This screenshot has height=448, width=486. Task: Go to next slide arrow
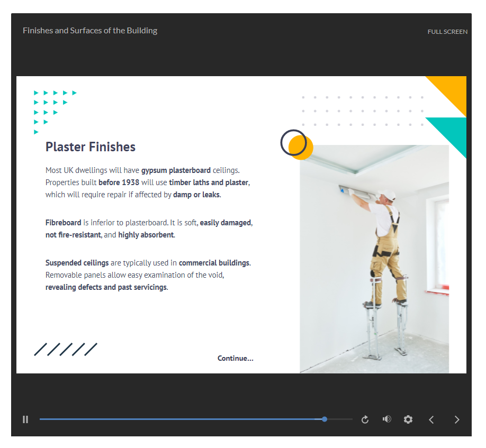457,419
